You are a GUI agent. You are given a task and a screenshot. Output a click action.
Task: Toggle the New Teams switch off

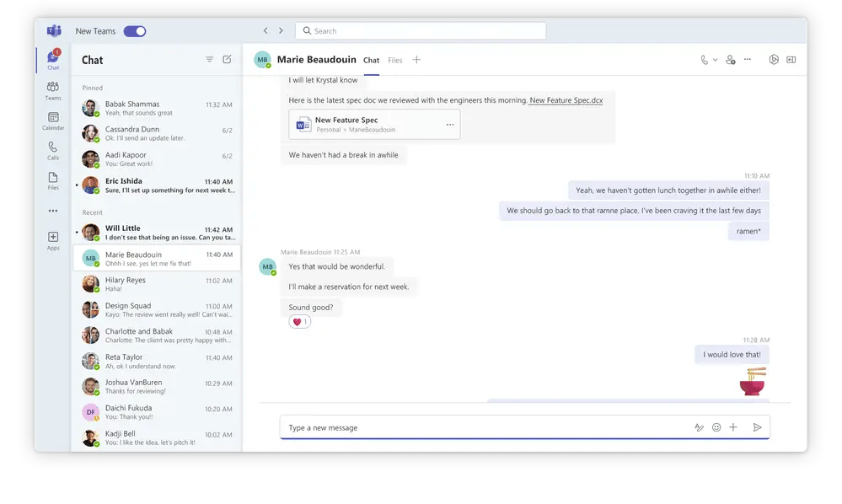click(135, 30)
